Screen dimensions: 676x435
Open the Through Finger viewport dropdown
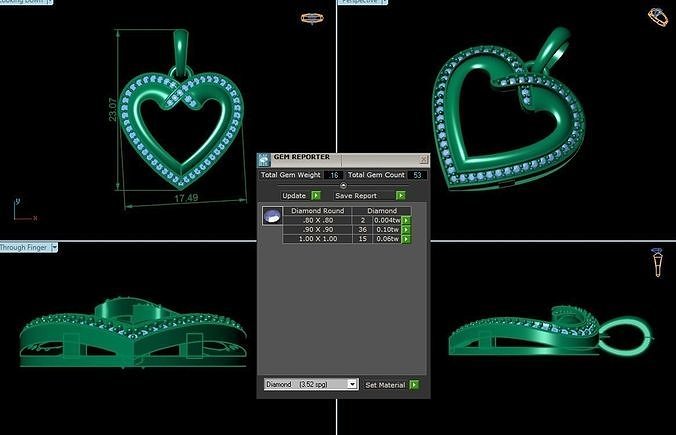(x=54, y=247)
